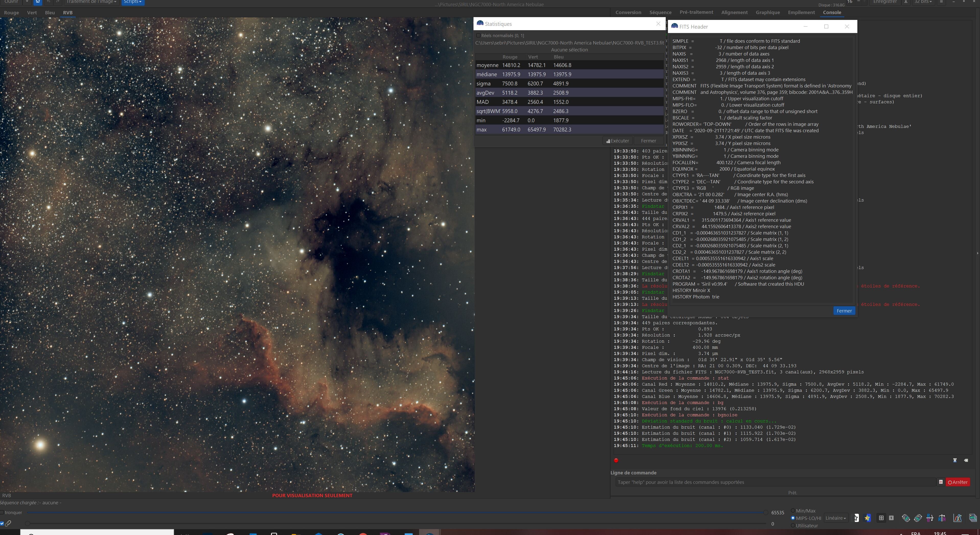Viewport: 980px width, 535px height.
Task: Clear the console log icon
Action: (966, 460)
